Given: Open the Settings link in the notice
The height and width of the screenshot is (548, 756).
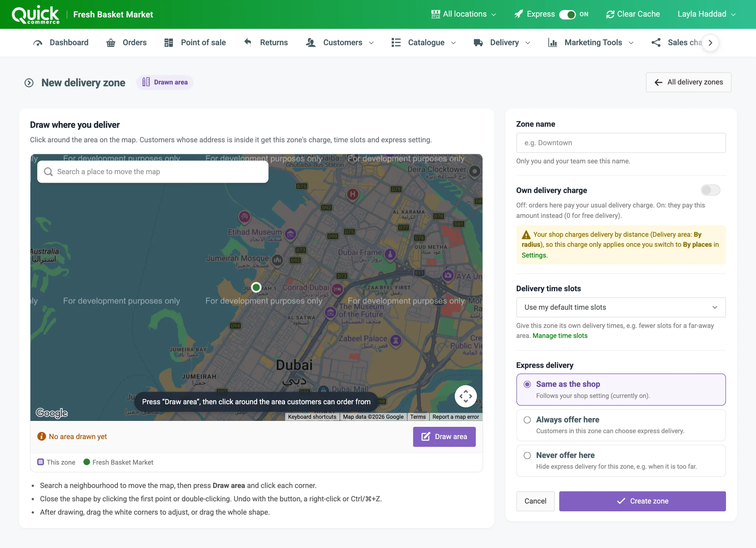Looking at the screenshot, I should click(534, 255).
